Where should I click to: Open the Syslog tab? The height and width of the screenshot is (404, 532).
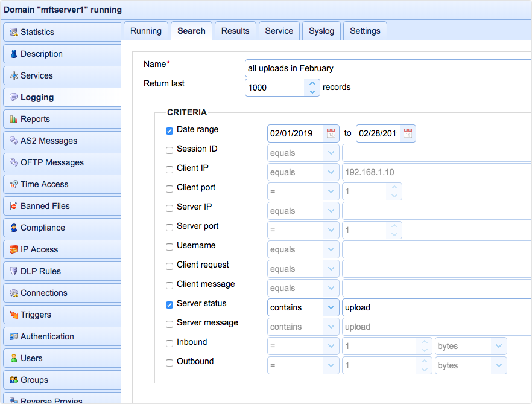(x=321, y=30)
